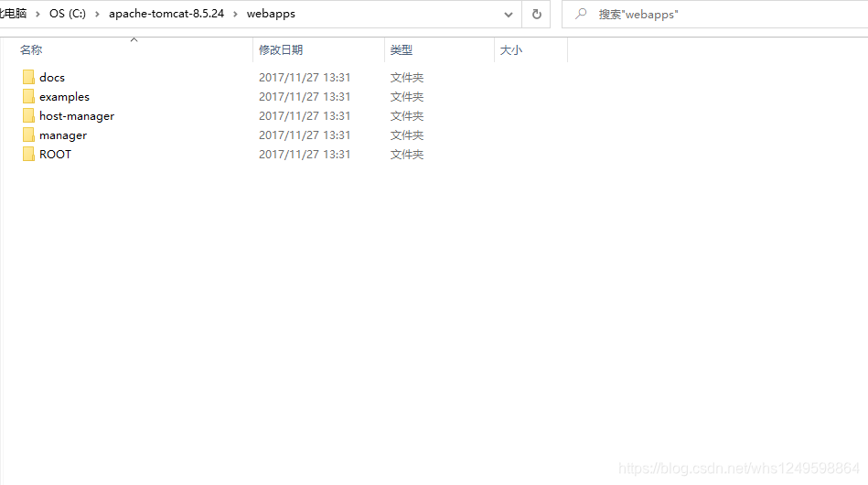Click the webapps breadcrumb segment
Screen dimensions: 868x485
click(272, 14)
